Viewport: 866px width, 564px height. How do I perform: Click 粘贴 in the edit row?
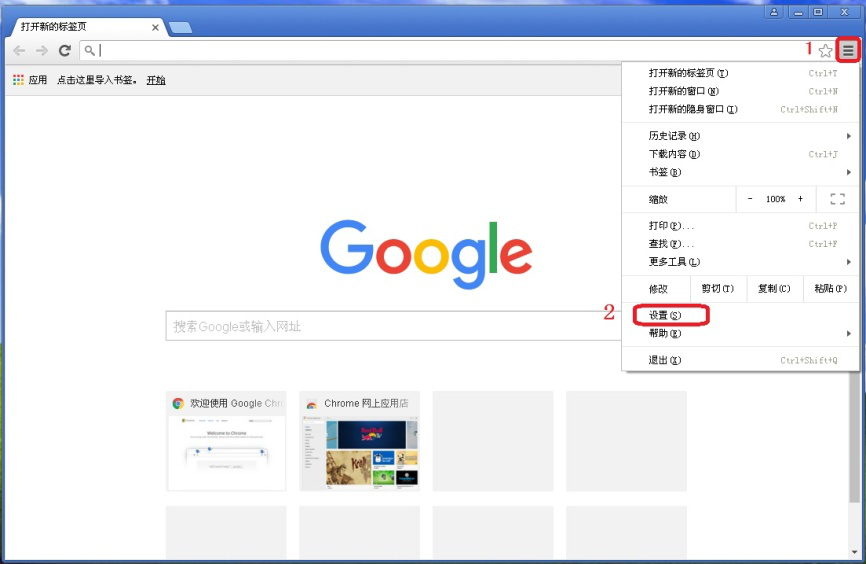click(830, 288)
